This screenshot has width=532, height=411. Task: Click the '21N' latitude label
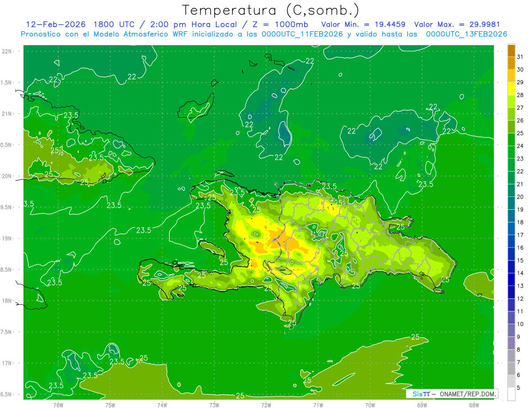7,114
